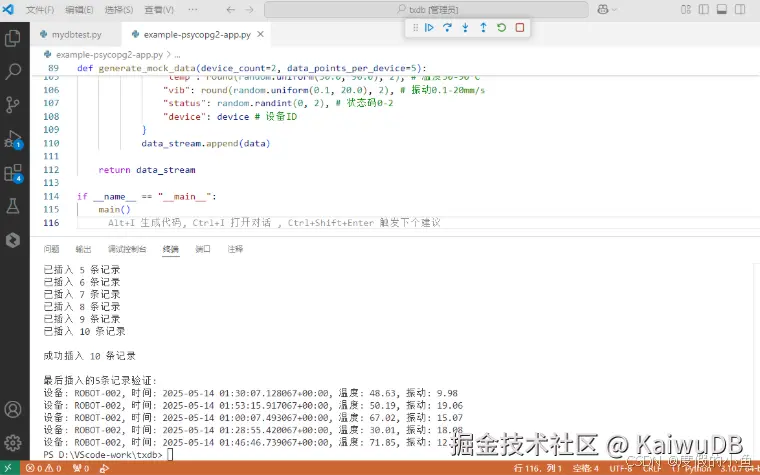Click example-psycopg2-app.py in the breadcrumb
Screen dimensions: 760x475
click(110, 55)
